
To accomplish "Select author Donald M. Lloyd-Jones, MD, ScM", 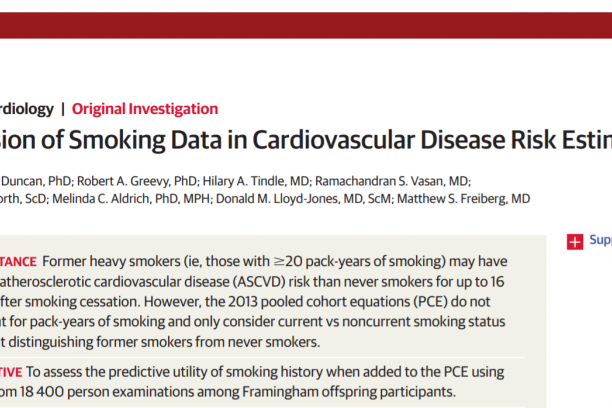I will 303,199.
